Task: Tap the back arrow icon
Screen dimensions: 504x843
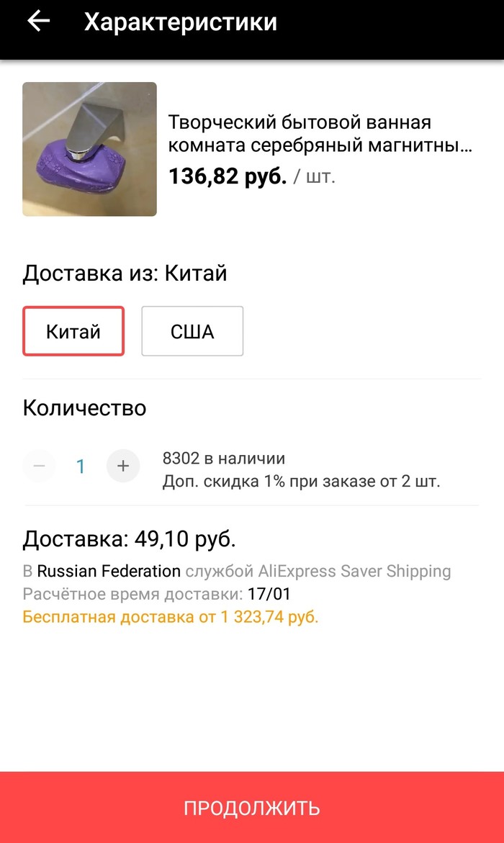Action: pyautogui.click(x=38, y=22)
